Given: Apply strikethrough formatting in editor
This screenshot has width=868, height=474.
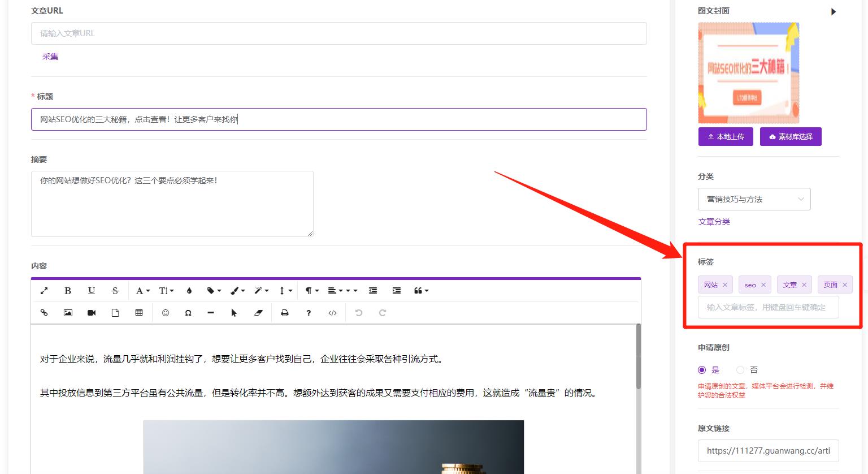Looking at the screenshot, I should [115, 291].
